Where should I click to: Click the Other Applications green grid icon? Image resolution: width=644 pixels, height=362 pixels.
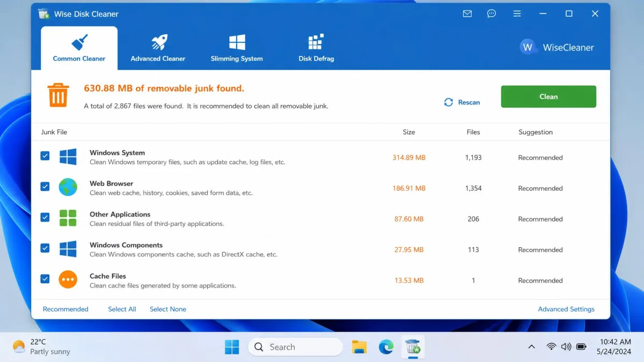[x=68, y=218]
